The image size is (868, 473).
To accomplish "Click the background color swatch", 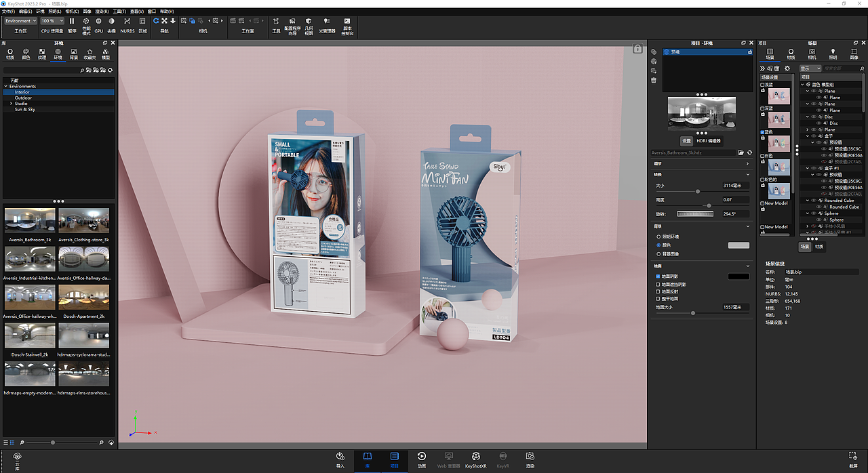I will [x=738, y=245].
